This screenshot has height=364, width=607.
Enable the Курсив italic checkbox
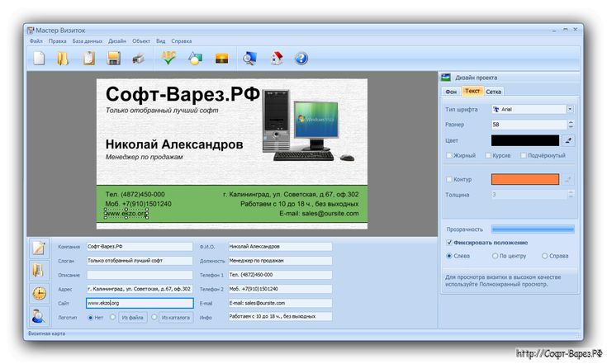click(488, 155)
